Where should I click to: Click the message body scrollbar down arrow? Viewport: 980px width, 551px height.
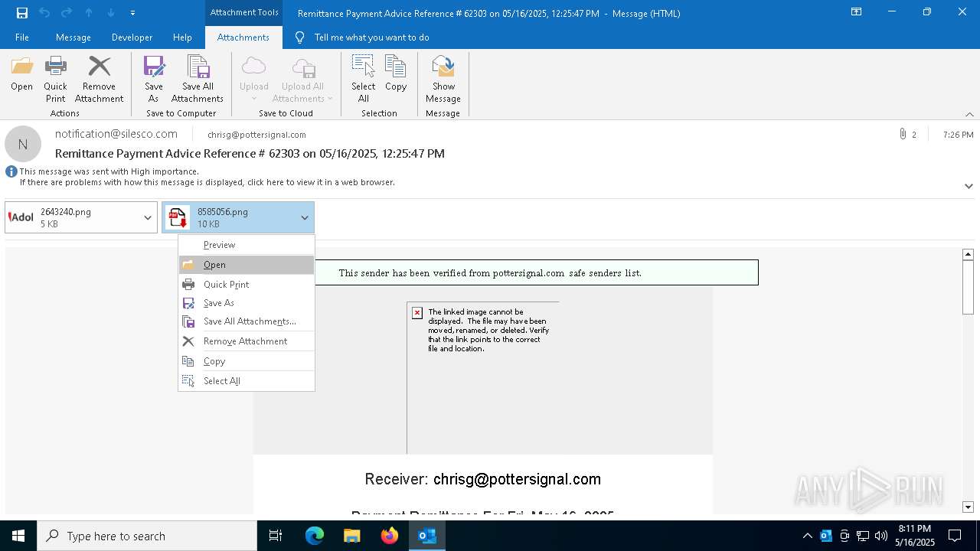tap(968, 507)
